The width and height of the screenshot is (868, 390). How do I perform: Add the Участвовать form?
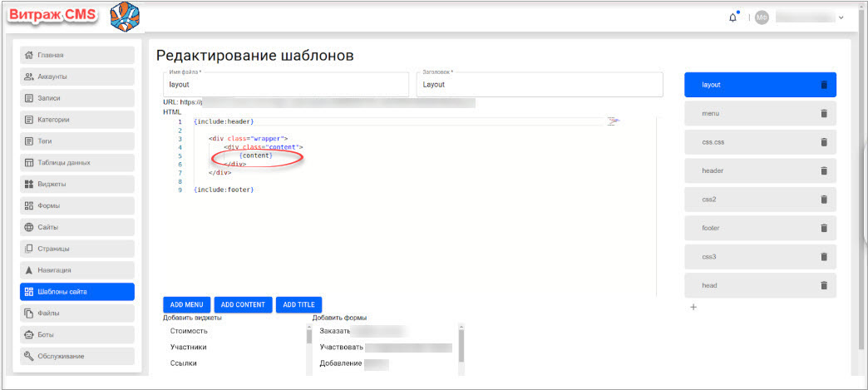(x=342, y=347)
